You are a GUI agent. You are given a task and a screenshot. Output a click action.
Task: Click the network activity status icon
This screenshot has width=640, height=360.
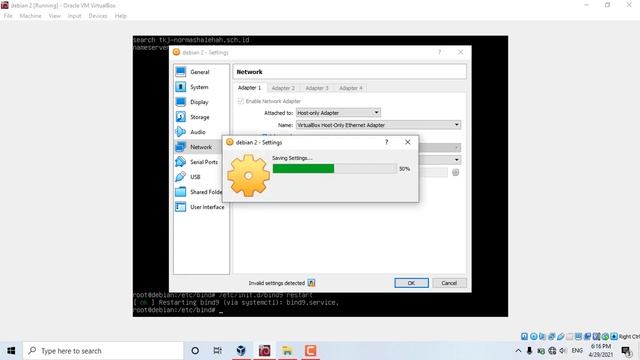pos(551,336)
